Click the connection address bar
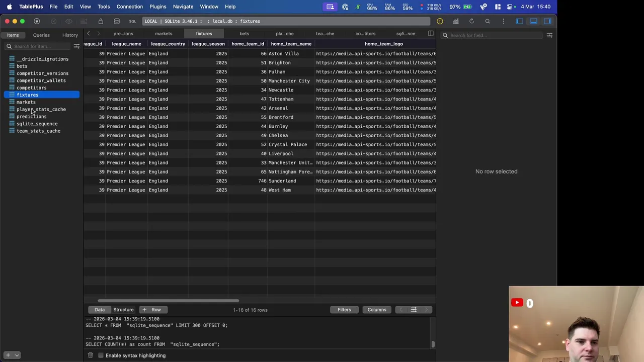This screenshot has width=644, height=362. [286, 21]
